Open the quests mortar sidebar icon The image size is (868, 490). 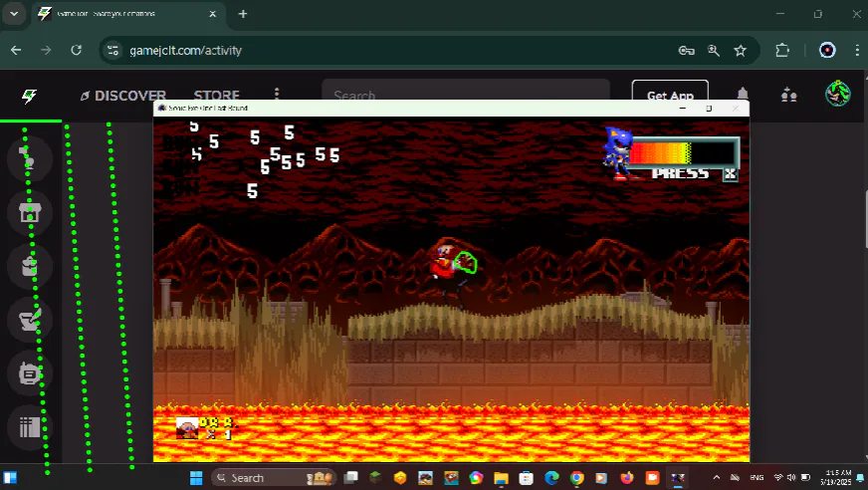click(29, 320)
